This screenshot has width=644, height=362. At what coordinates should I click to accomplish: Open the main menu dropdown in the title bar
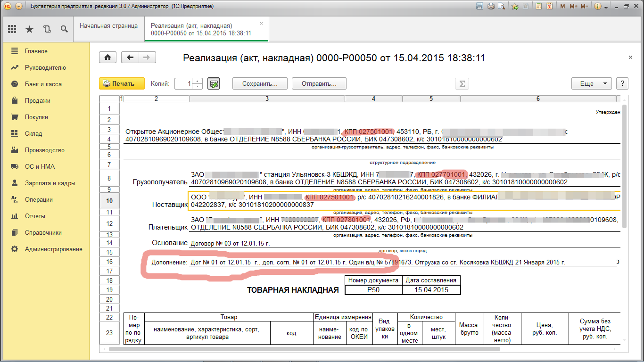point(18,7)
